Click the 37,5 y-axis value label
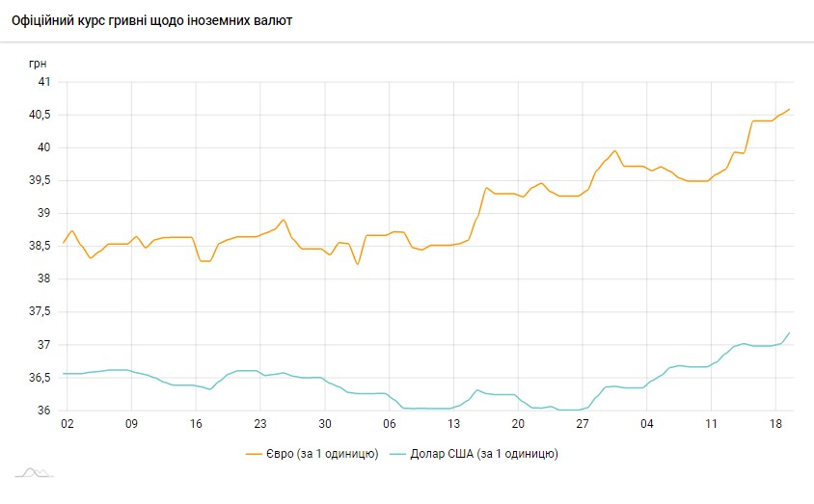Viewport: 814px width, 504px height. coord(39,311)
